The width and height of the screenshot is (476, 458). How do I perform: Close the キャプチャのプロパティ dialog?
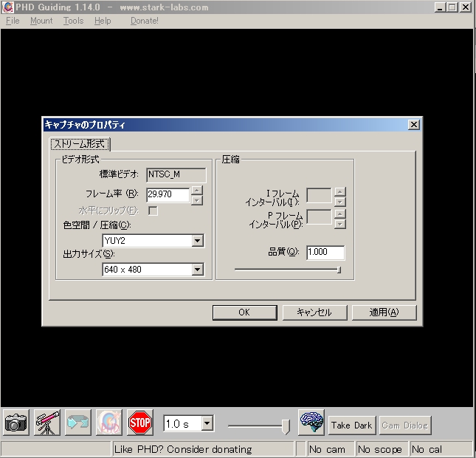click(x=414, y=125)
